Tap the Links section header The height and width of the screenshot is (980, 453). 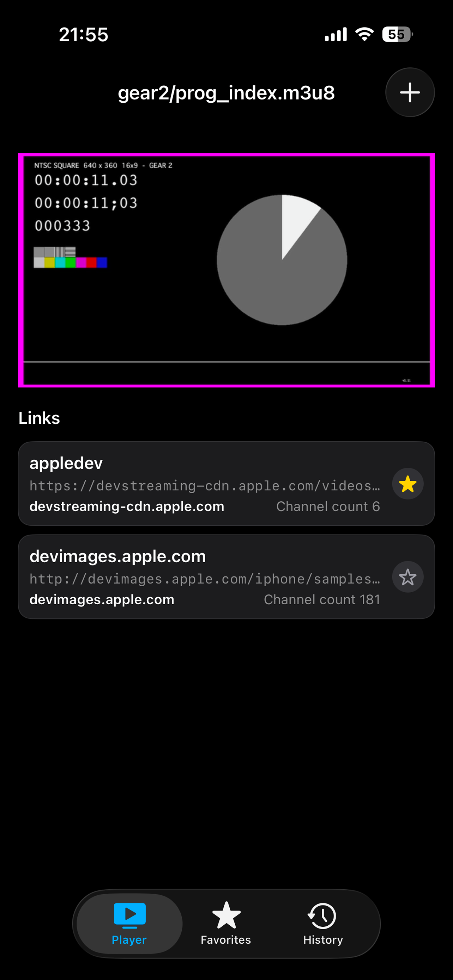[x=39, y=418]
